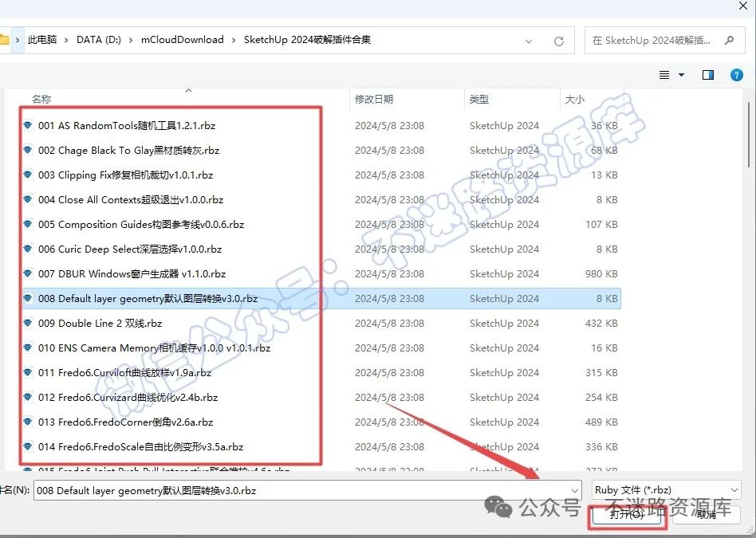The width and height of the screenshot is (756, 538).
Task: Click the 432 KB size cell
Action: pyautogui.click(x=601, y=323)
